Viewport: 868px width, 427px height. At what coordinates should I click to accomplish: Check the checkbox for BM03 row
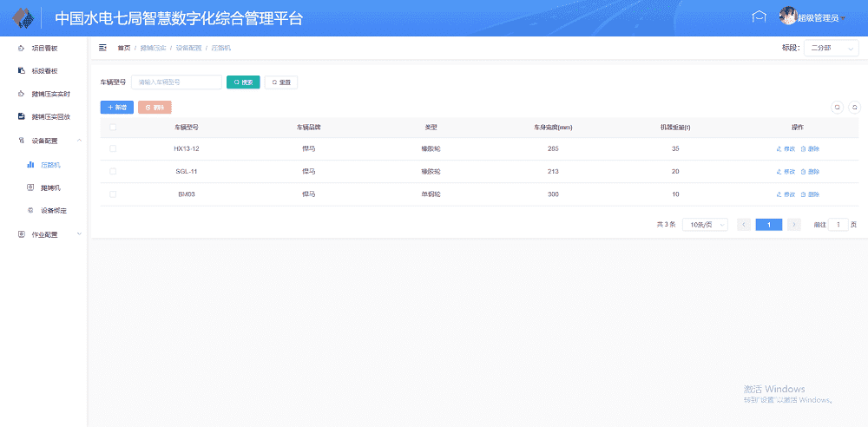click(113, 194)
